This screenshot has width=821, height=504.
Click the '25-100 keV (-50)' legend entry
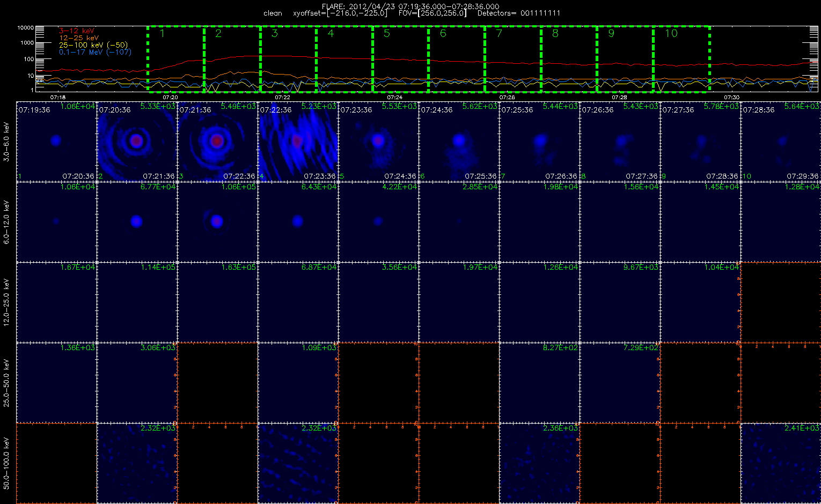tap(93, 45)
